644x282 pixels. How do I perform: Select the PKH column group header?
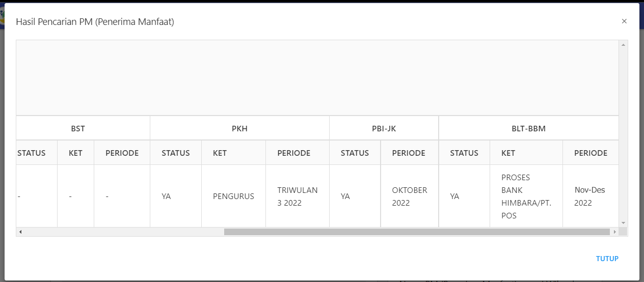pos(239,128)
